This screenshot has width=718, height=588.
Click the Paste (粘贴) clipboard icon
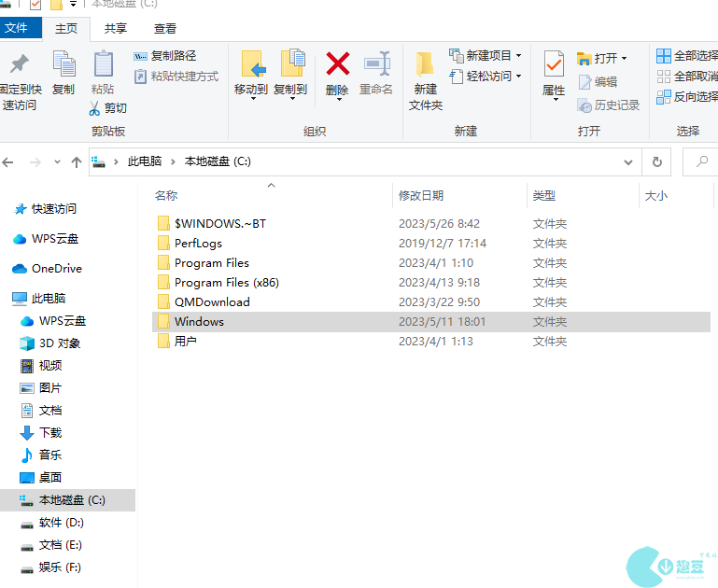pyautogui.click(x=103, y=64)
